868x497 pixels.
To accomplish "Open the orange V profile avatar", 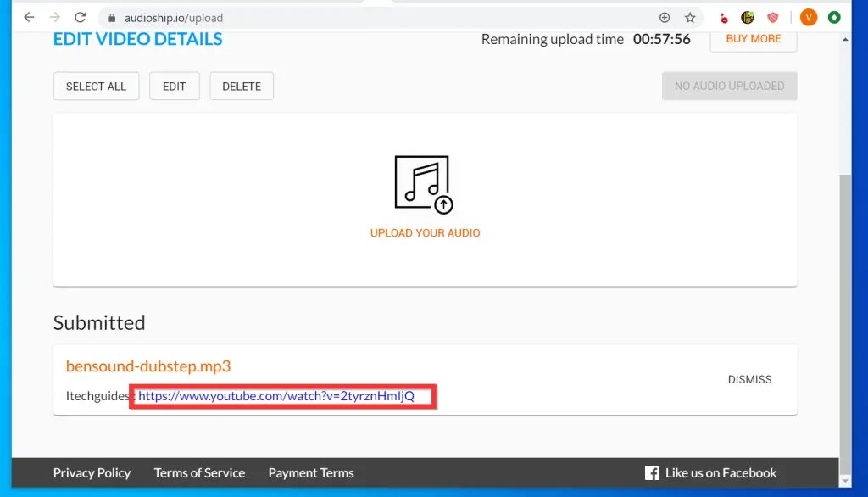I will pyautogui.click(x=808, y=18).
